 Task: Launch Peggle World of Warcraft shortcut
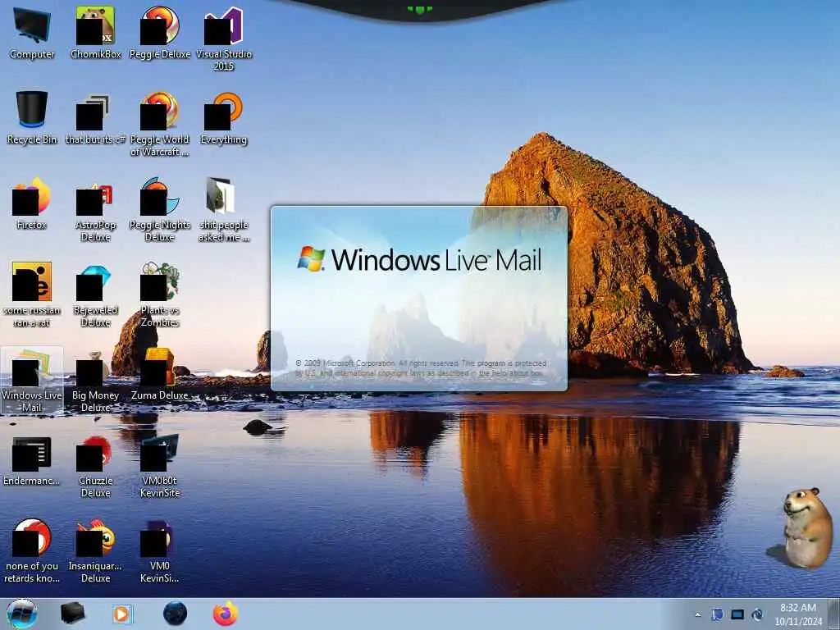[160, 125]
